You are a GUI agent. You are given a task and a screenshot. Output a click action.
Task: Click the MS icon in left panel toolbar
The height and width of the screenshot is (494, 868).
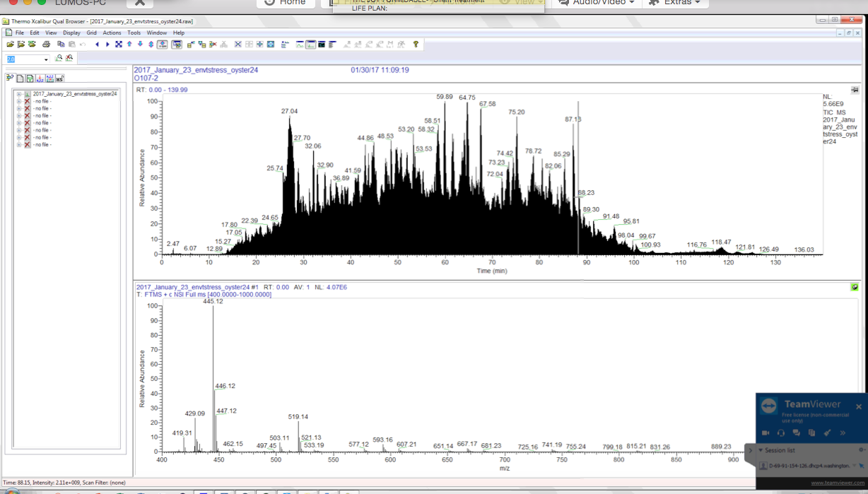60,78
